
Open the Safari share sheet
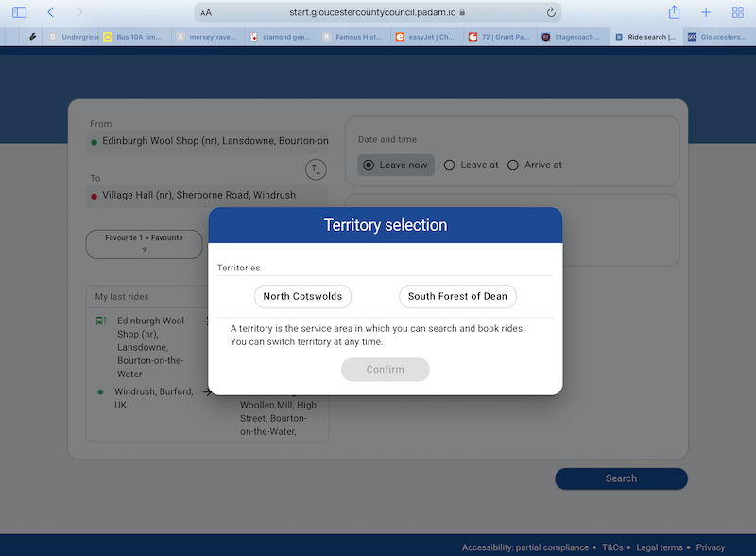coord(674,12)
